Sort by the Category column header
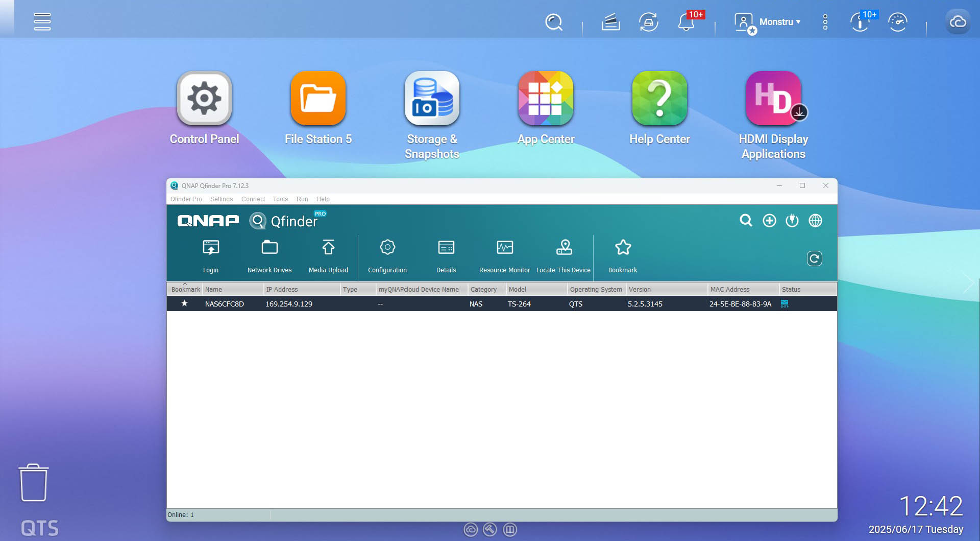The height and width of the screenshot is (541, 980). [x=486, y=289]
